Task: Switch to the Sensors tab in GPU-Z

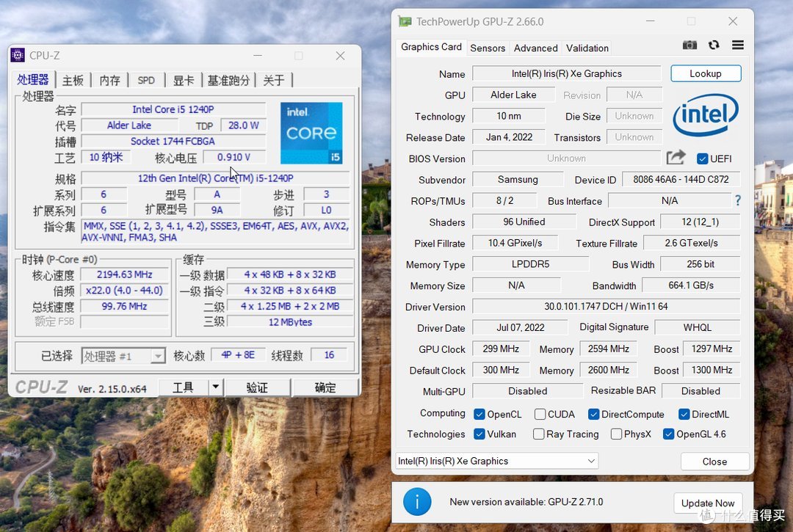Action: click(x=488, y=48)
